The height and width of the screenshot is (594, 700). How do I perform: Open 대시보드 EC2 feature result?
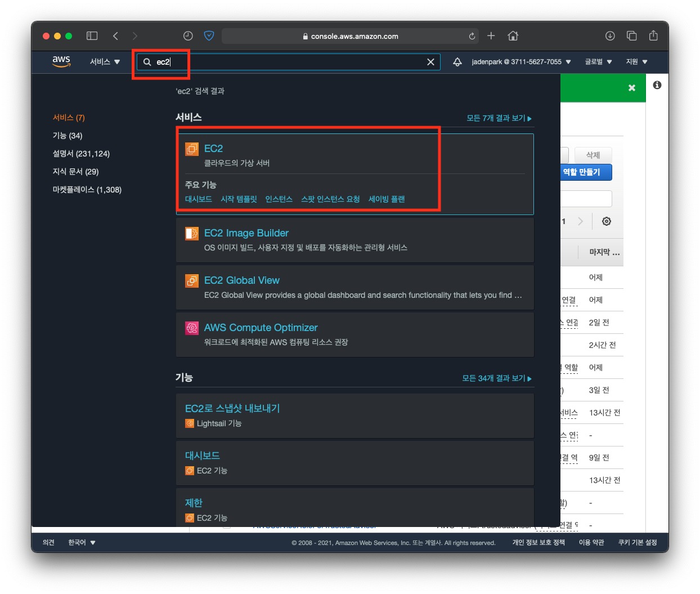click(x=203, y=455)
